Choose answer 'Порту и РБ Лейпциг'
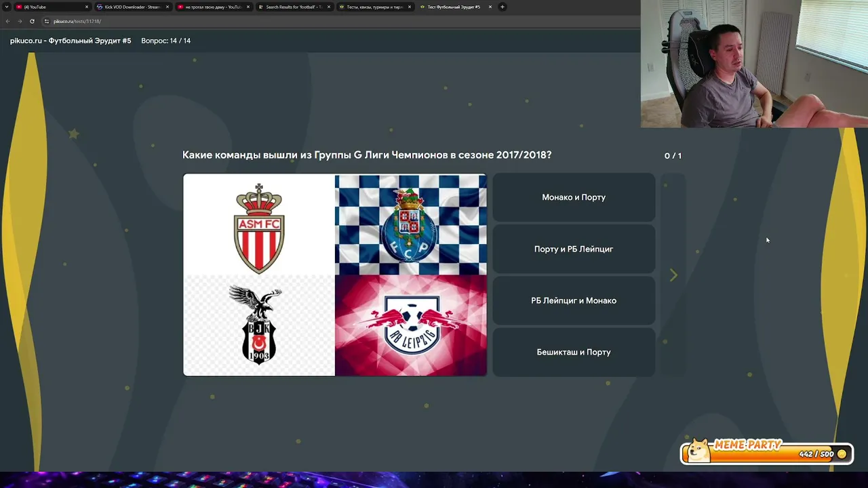 tap(574, 249)
